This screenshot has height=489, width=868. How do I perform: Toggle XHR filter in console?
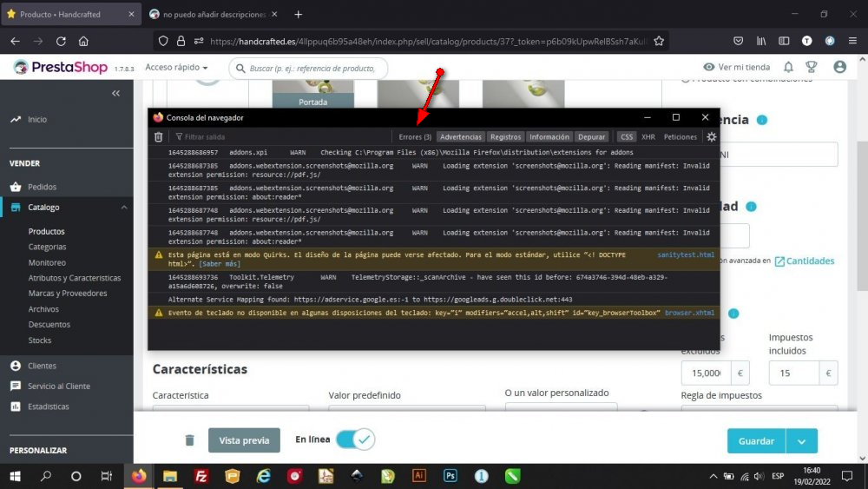point(648,136)
